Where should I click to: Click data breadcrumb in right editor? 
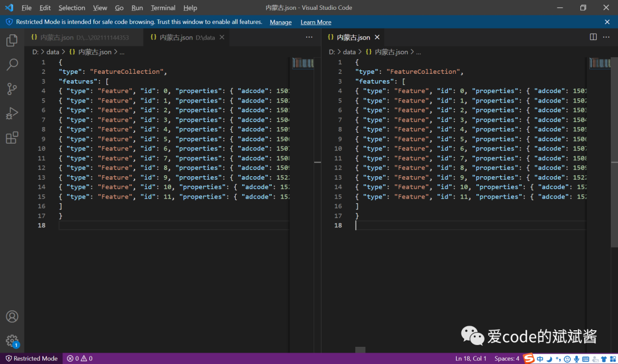(x=349, y=52)
